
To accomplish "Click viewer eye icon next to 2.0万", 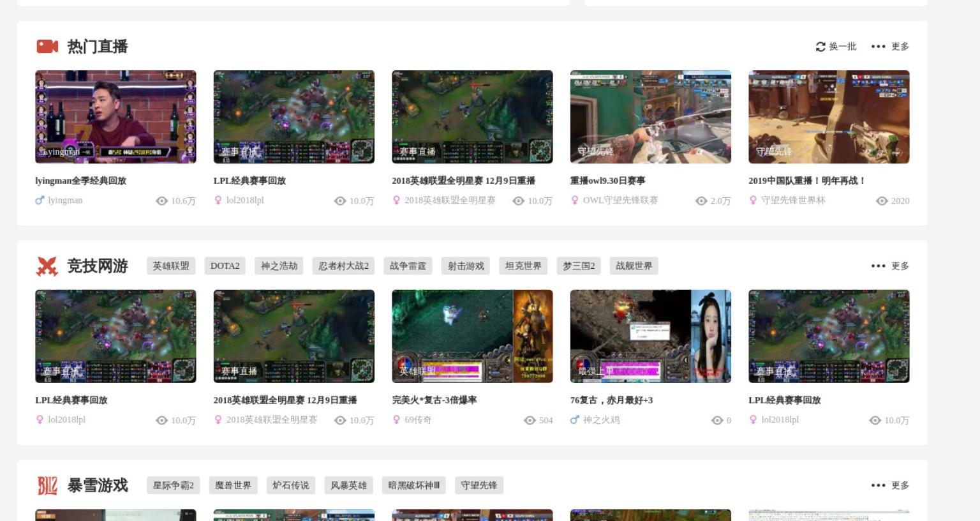I will coord(701,201).
